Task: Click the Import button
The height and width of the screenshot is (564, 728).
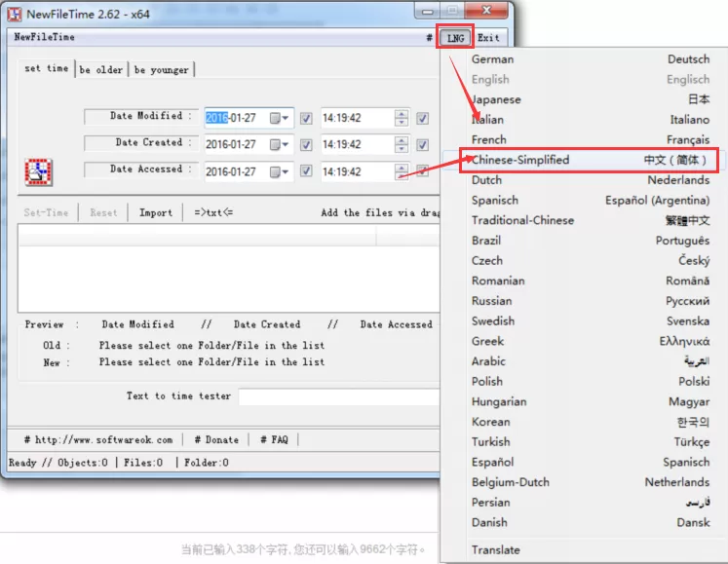Action: click(x=156, y=212)
